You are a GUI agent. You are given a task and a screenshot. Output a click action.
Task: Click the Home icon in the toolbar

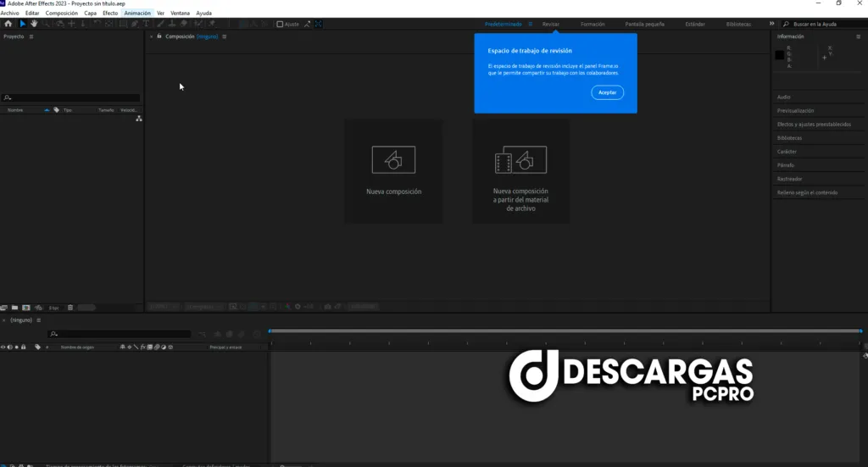[x=8, y=24]
